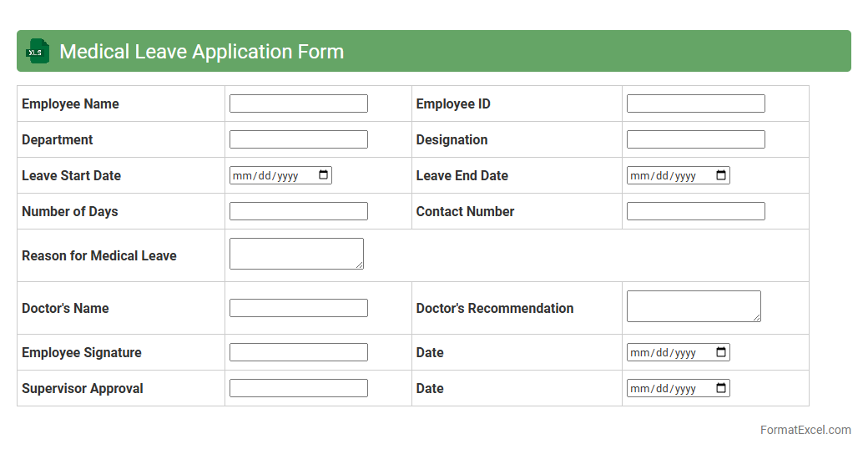Focus the Employee ID input box
The width and height of the screenshot is (868, 454).
695,103
